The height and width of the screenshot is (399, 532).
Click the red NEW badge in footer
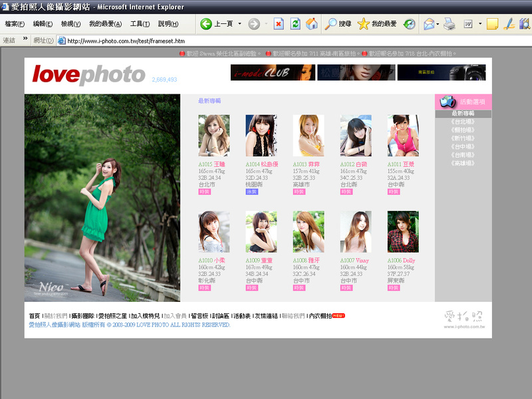point(338,315)
